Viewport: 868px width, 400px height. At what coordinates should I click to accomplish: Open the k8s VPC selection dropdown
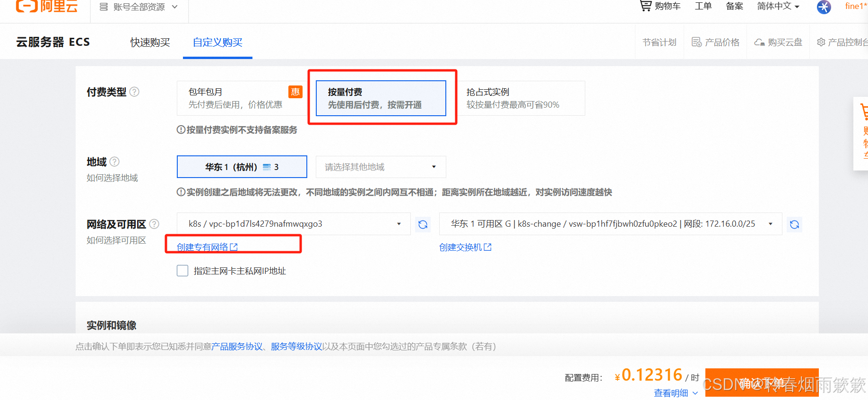[294, 224]
